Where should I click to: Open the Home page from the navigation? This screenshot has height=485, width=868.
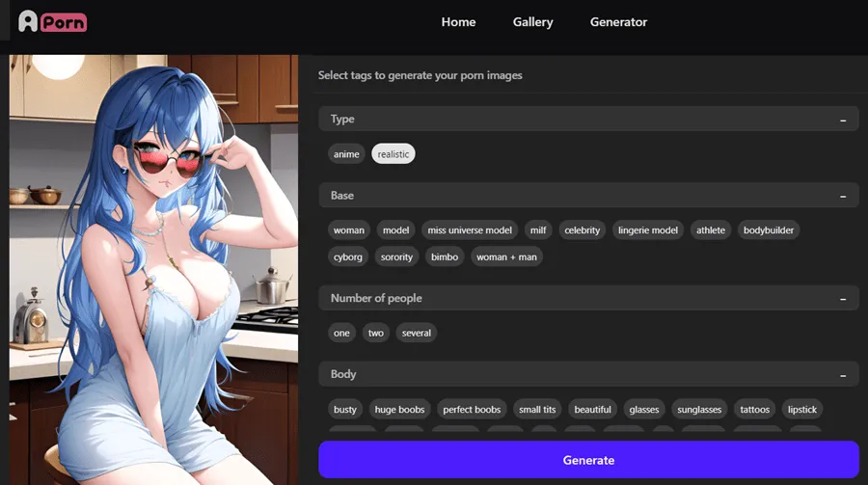click(458, 22)
